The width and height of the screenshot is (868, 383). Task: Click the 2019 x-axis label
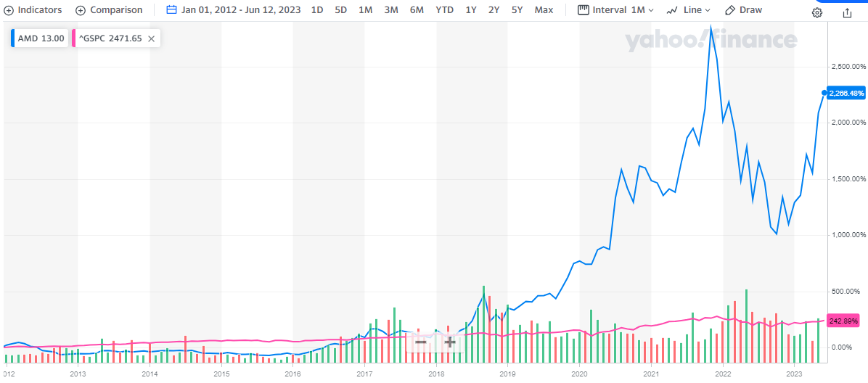pyautogui.click(x=507, y=373)
